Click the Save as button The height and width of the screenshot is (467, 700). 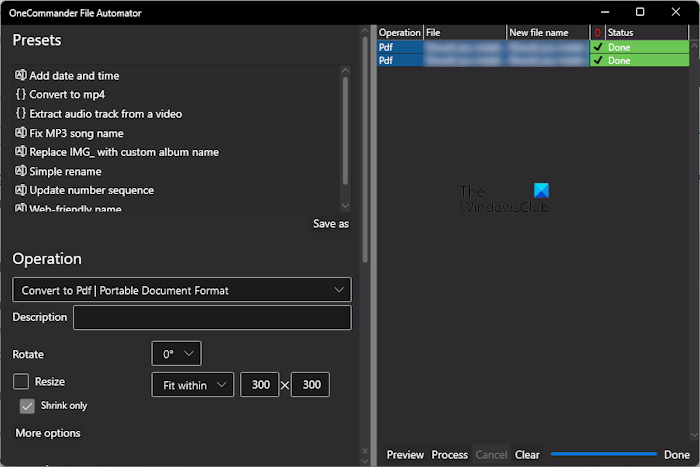[331, 224]
